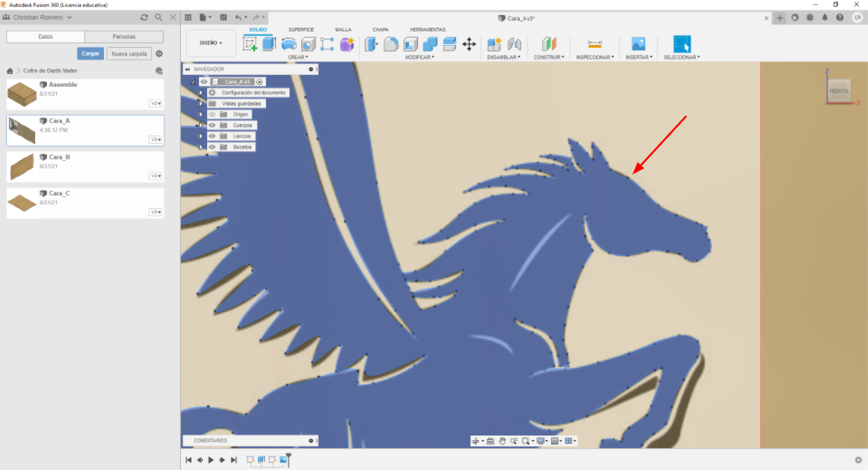Hide the Lienzos folder
Screen dimensions: 868x470
[212, 136]
